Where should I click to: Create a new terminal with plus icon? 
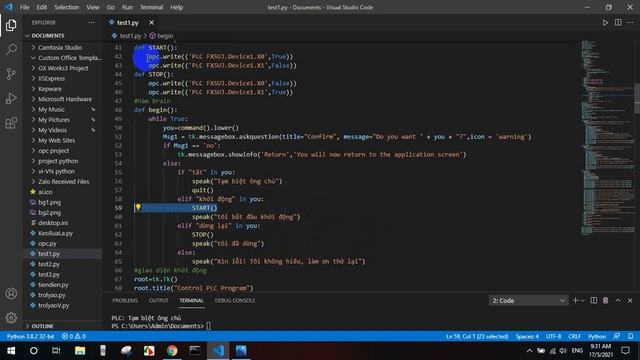tap(575, 300)
